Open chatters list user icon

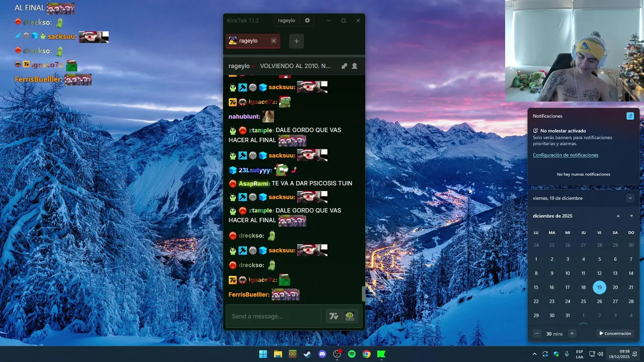(x=355, y=66)
